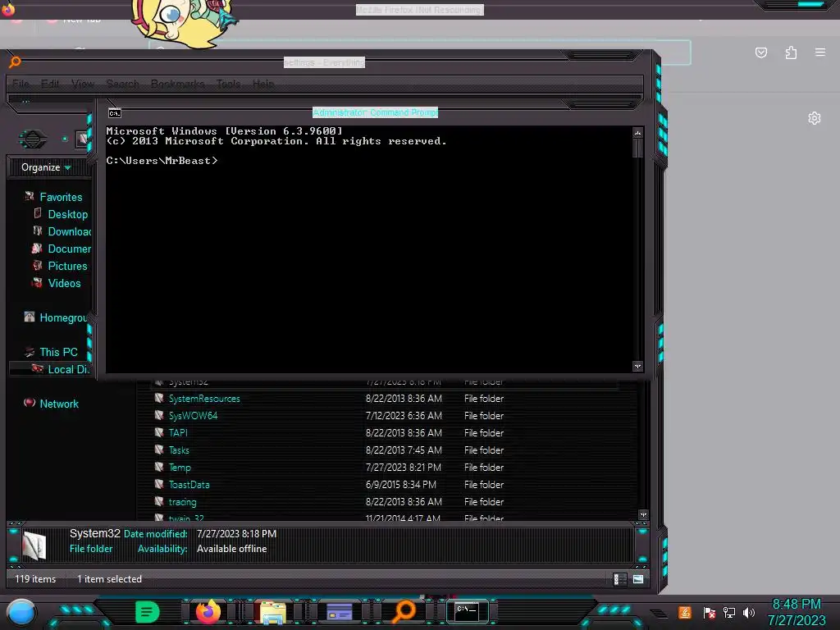Open Firefox Pocket save icon
Image resolution: width=840 pixels, height=630 pixels.
click(x=760, y=52)
